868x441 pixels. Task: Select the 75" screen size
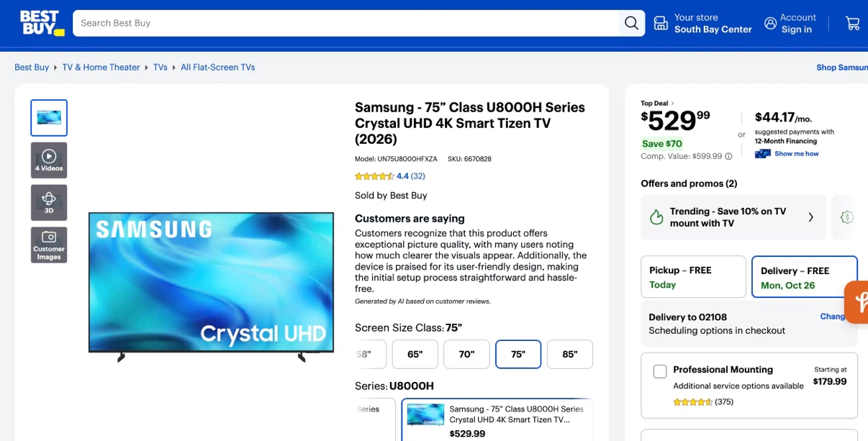pos(518,354)
